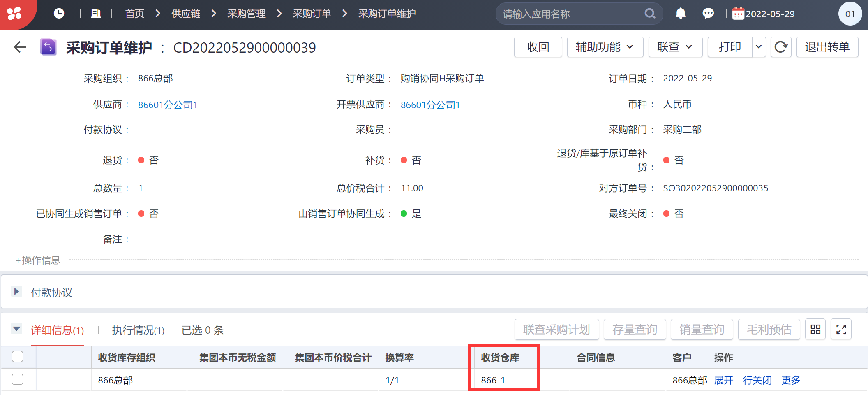
Task: Open the building organization icon in top bar
Action: (x=96, y=14)
